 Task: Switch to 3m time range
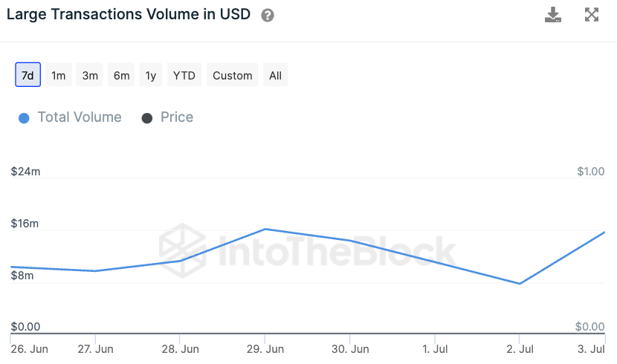90,75
